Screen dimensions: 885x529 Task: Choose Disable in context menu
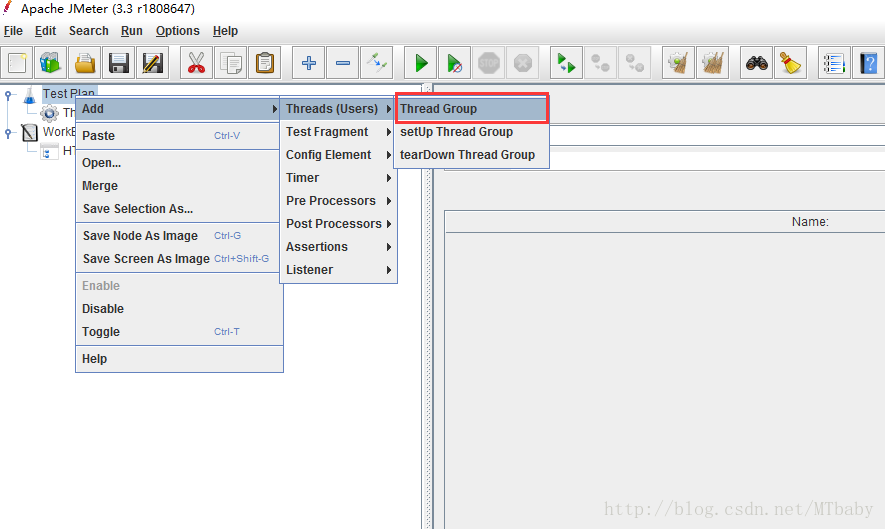(179, 309)
